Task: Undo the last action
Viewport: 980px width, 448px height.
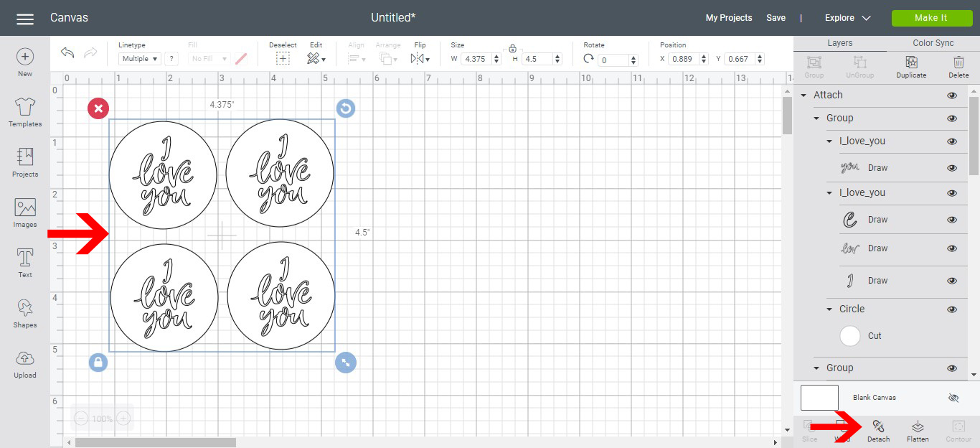Action: 67,52
